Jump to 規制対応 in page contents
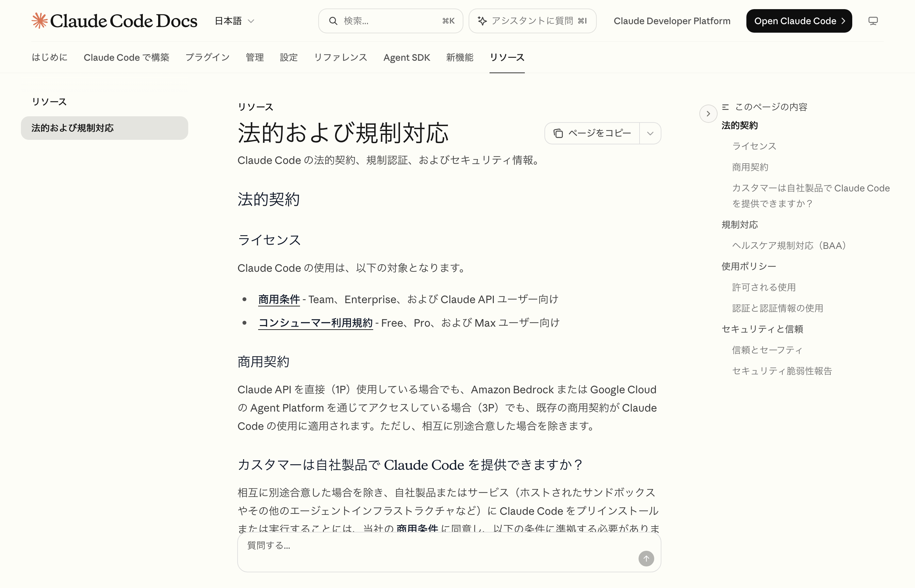The width and height of the screenshot is (915, 588). pyautogui.click(x=740, y=224)
